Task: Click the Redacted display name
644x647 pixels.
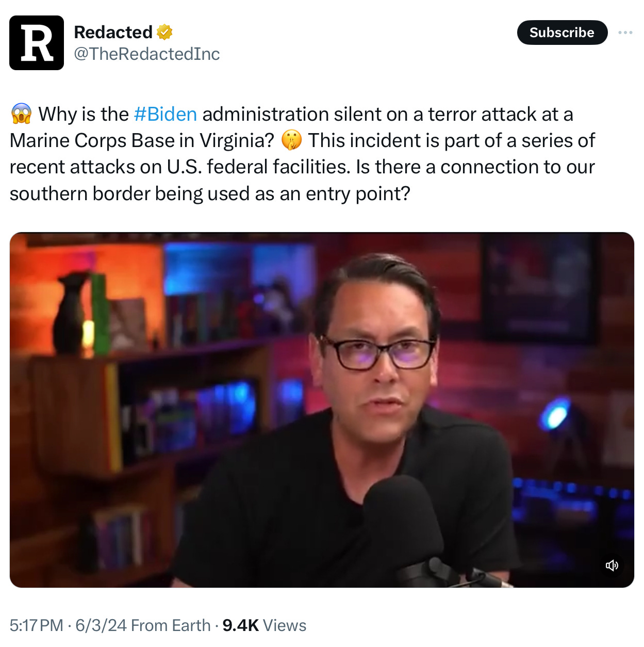Action: pyautogui.click(x=113, y=32)
